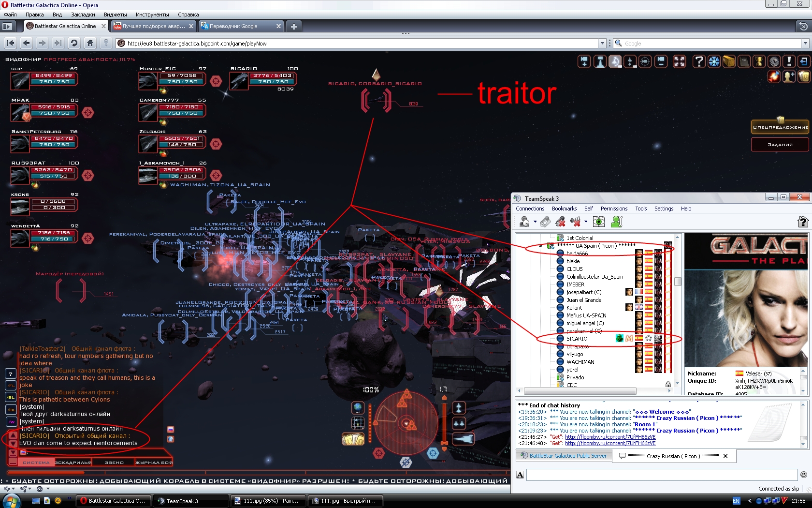The height and width of the screenshot is (508, 812).
Task: Select user SICARIO in TeamSpeak channel list
Action: coord(577,339)
